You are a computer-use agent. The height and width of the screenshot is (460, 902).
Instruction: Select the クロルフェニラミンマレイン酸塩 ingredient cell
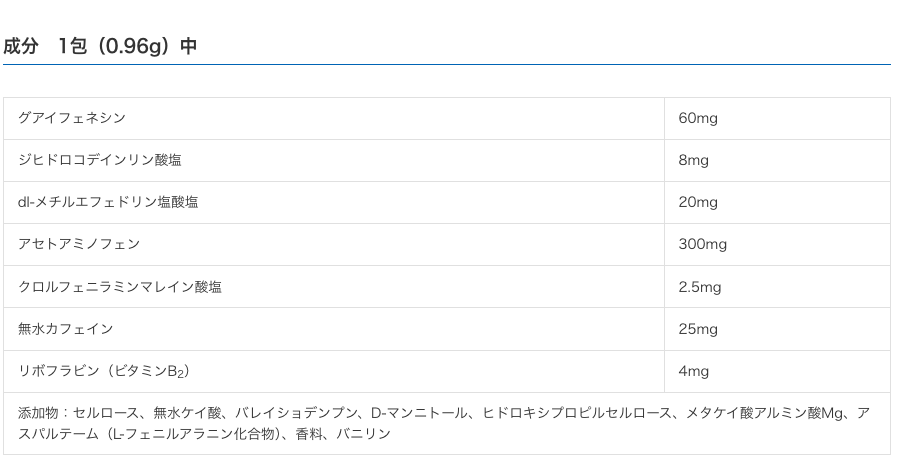[x=120, y=287]
